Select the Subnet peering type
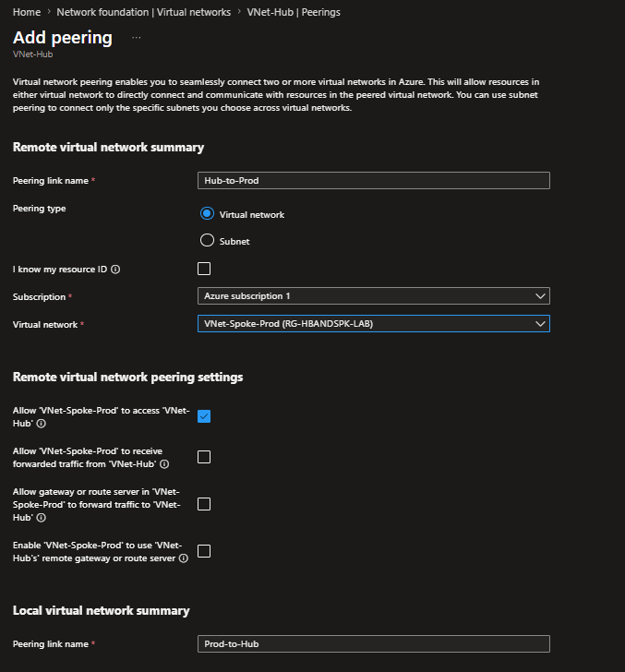Viewport: 625px width, 672px height. pos(207,240)
